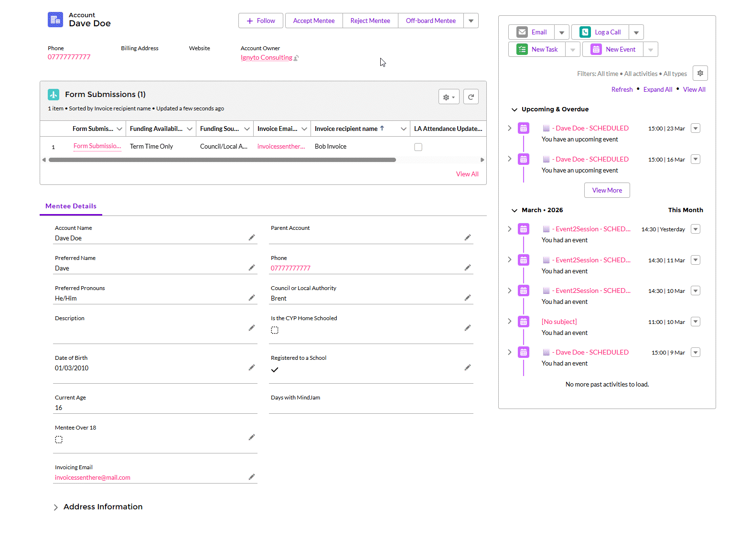Click the New Task button label
The image size is (750, 560).
(x=545, y=49)
